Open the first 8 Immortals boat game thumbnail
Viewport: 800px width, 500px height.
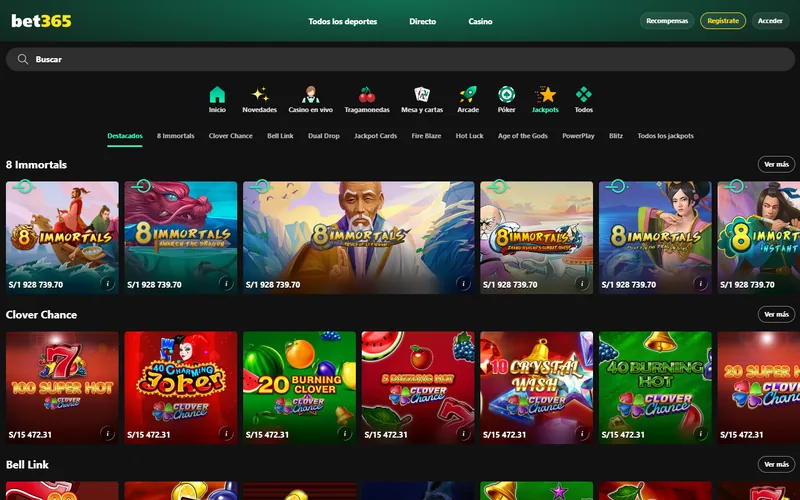(x=62, y=237)
